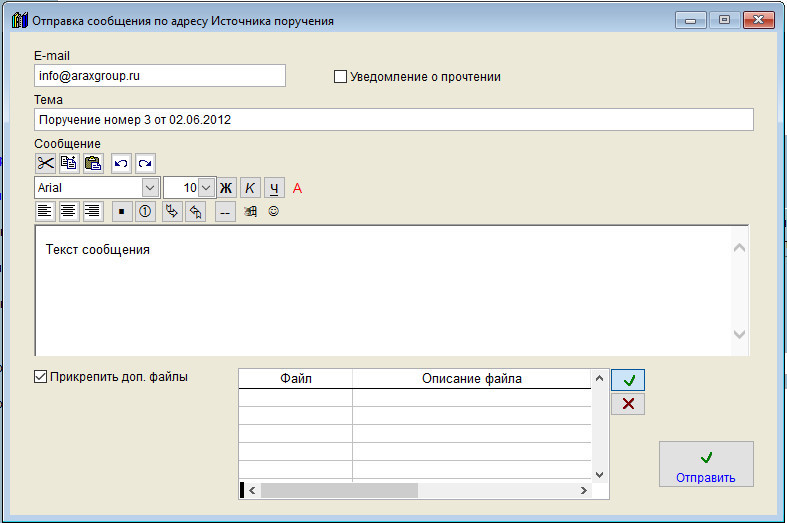
Task: Enable read receipt notification checkbox
Action: coord(340,77)
